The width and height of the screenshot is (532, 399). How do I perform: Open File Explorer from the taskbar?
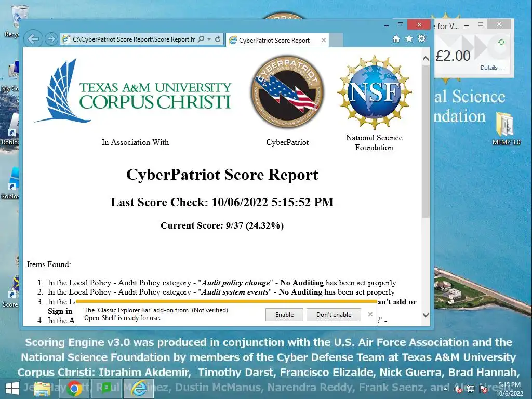coord(42,389)
